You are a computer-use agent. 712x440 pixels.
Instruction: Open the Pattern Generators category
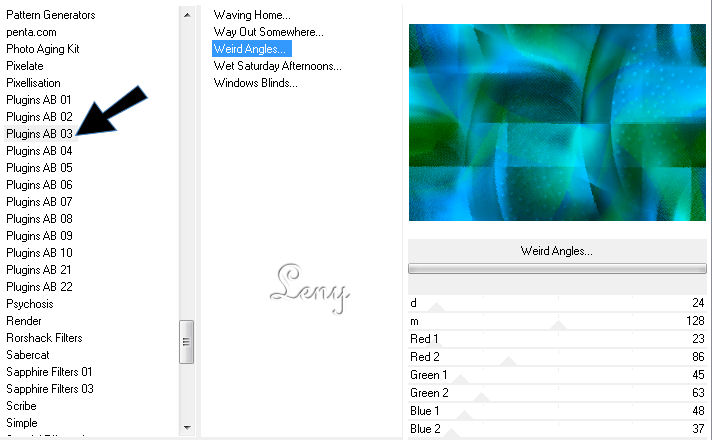tap(51, 15)
